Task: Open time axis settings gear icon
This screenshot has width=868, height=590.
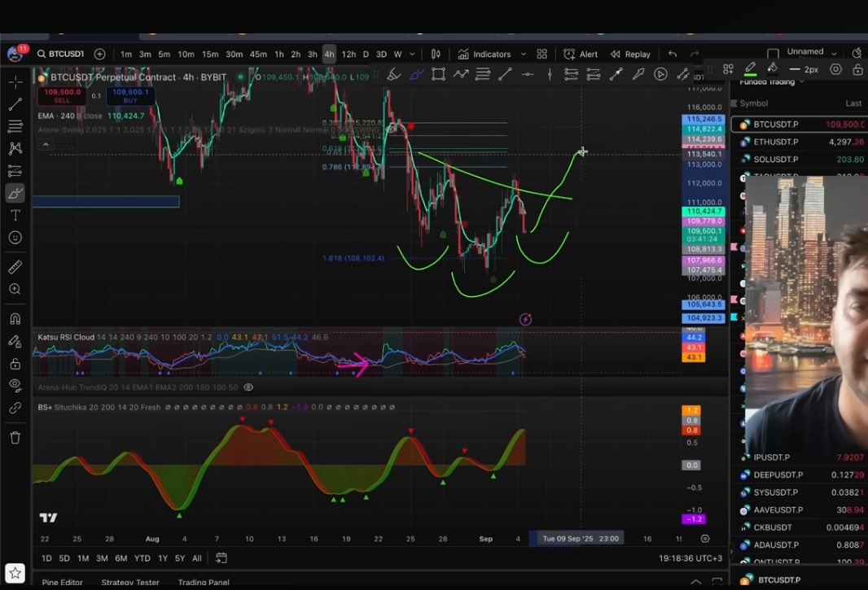Action: (x=705, y=539)
